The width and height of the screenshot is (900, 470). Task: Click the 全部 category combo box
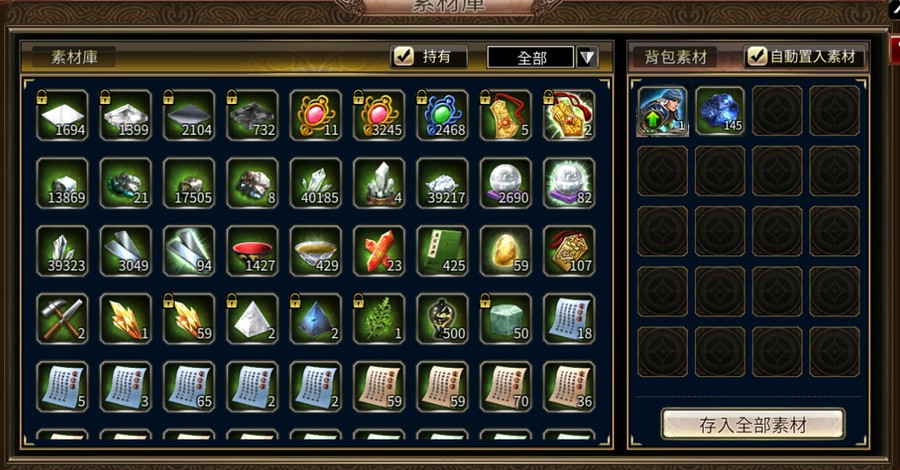click(x=530, y=57)
